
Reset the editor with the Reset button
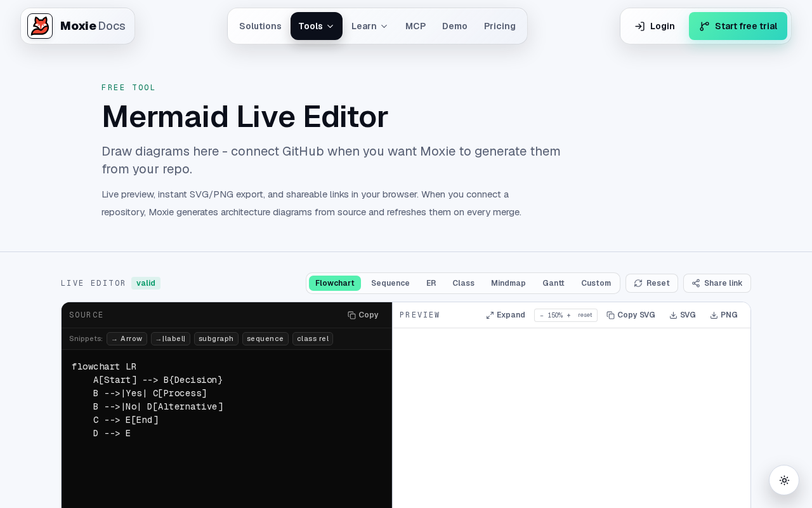click(652, 283)
